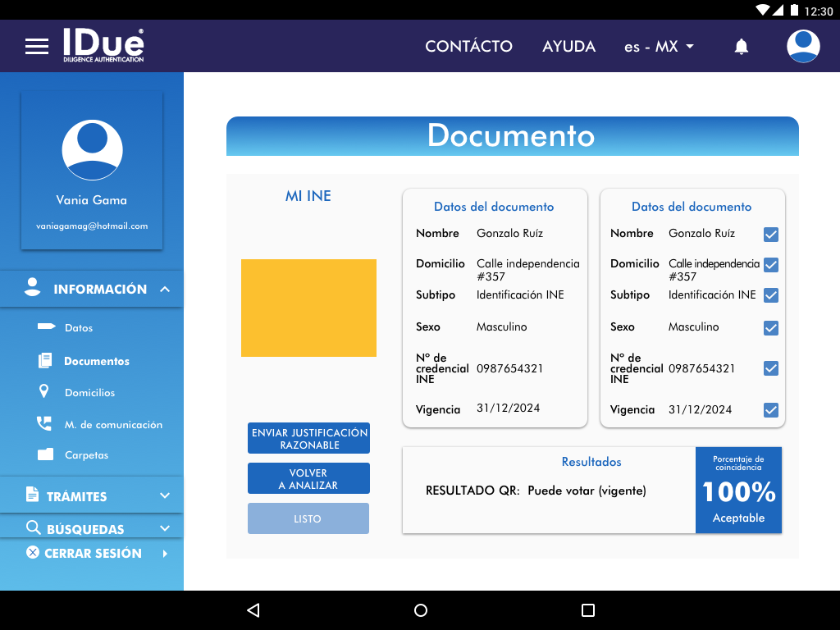Click Enviar Justificación Razonable button

click(308, 438)
